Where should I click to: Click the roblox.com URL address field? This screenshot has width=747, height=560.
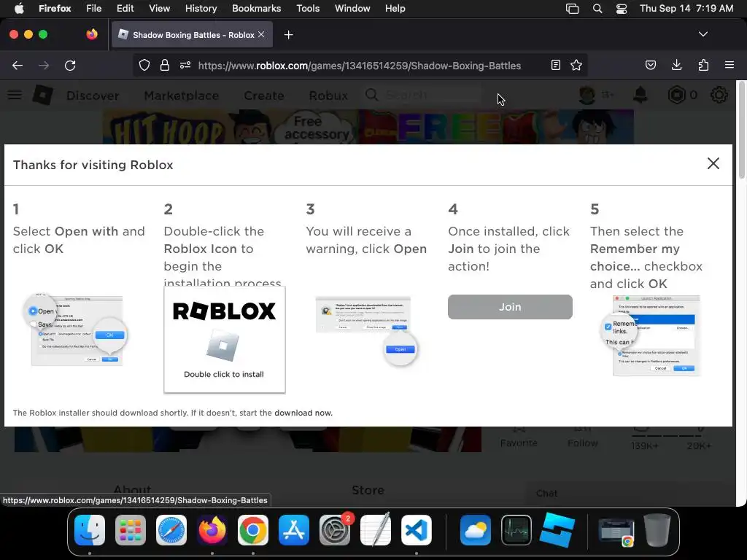[x=359, y=66]
